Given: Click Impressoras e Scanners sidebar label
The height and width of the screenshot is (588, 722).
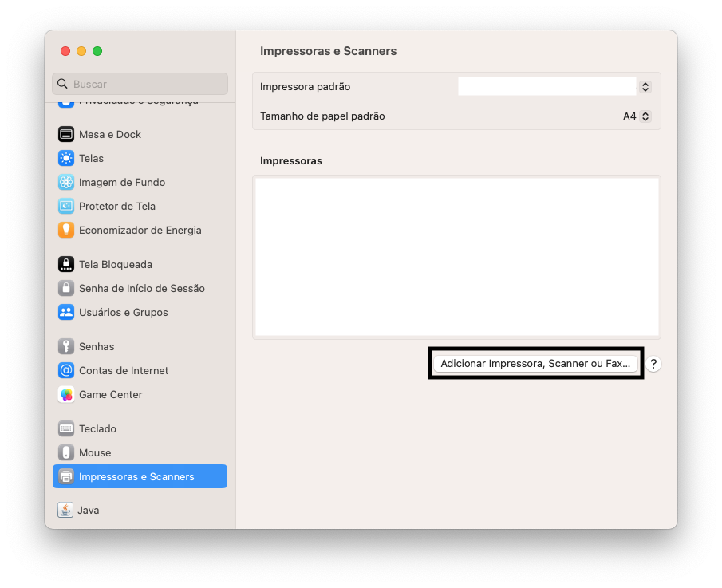Looking at the screenshot, I should coord(136,476).
